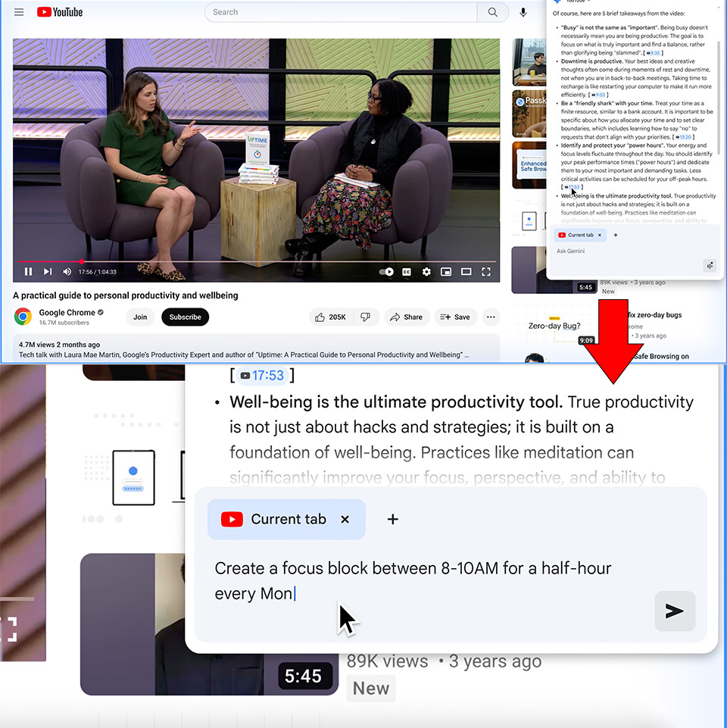Open the three-dot more actions menu
Image resolution: width=727 pixels, height=728 pixels.
[491, 317]
